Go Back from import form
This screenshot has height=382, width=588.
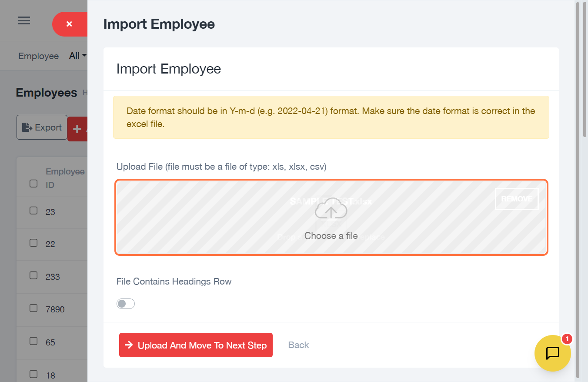click(x=298, y=345)
